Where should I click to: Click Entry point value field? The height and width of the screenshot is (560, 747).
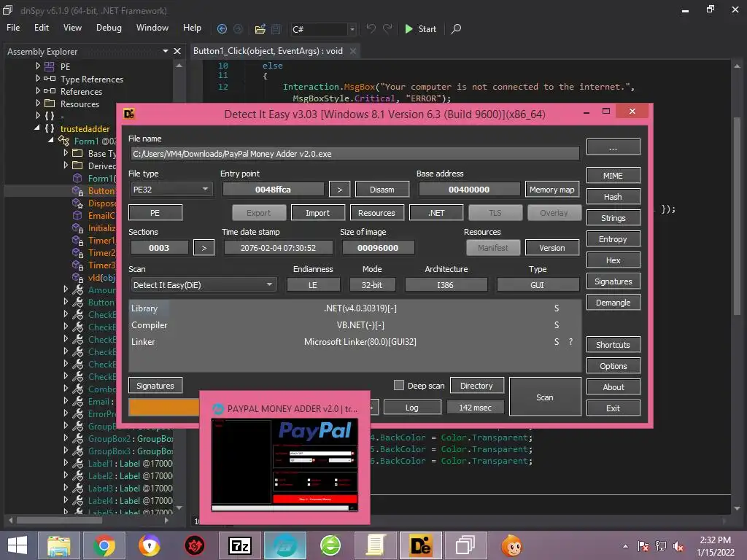tap(273, 190)
